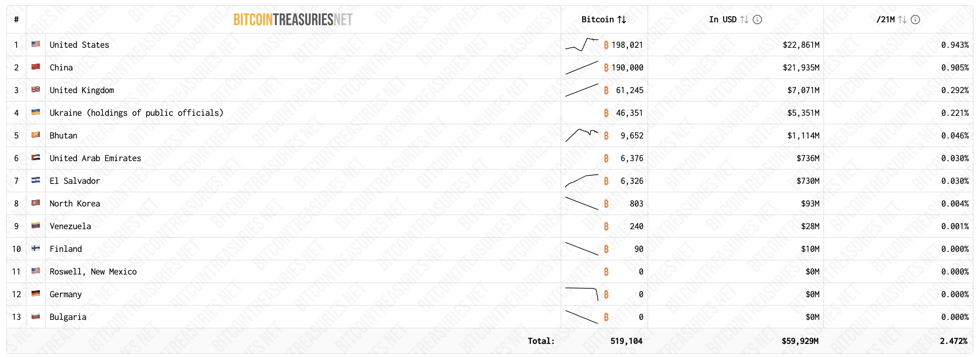Click the # rank column header
The height and width of the screenshot is (358, 980).
(x=16, y=19)
